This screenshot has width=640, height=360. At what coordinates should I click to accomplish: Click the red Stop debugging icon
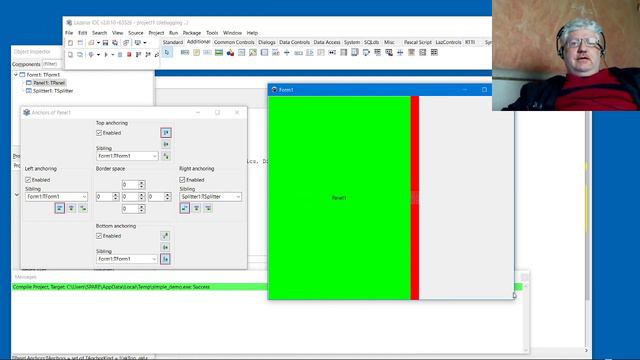pos(129,54)
